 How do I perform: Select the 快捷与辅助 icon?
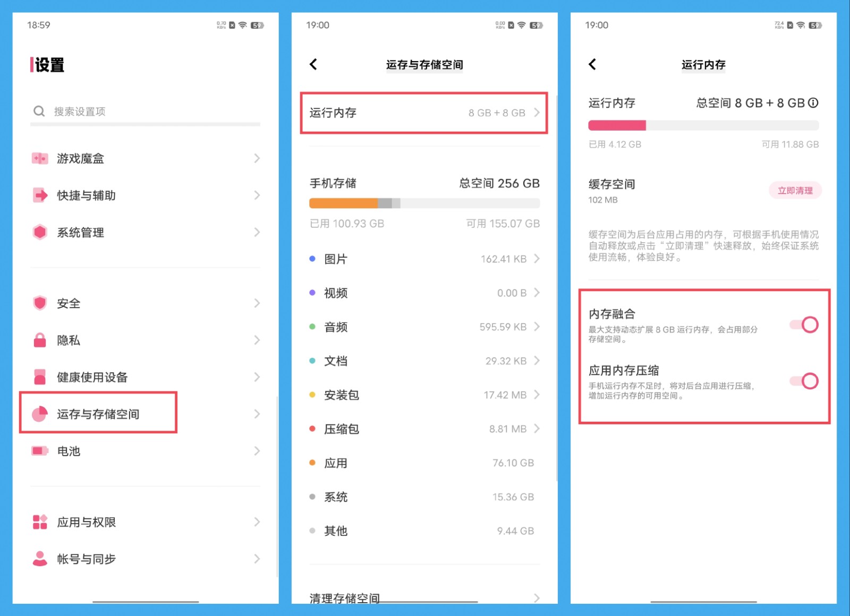tap(40, 195)
